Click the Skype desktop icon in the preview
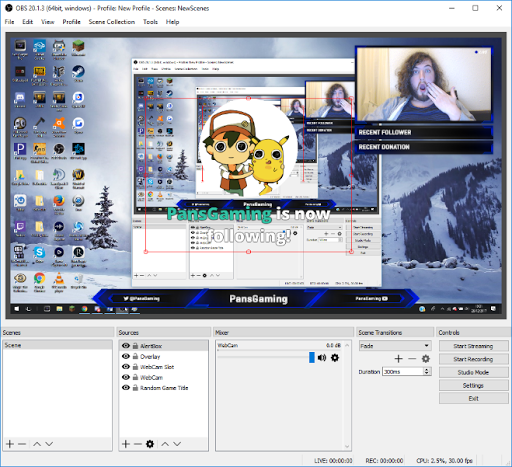Image resolution: width=512 pixels, height=467 pixels. (x=39, y=252)
